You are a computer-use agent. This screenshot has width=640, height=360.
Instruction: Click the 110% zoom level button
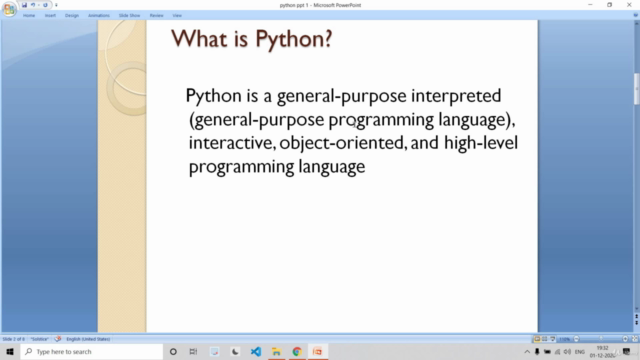(564, 339)
